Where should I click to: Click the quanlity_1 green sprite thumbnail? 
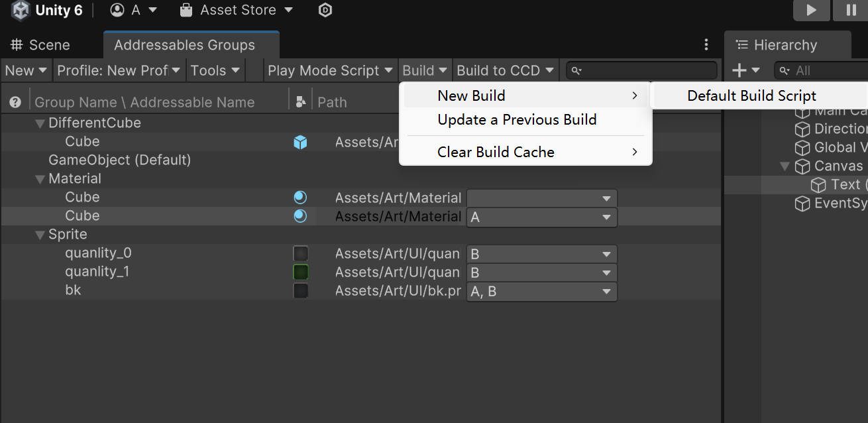click(300, 272)
